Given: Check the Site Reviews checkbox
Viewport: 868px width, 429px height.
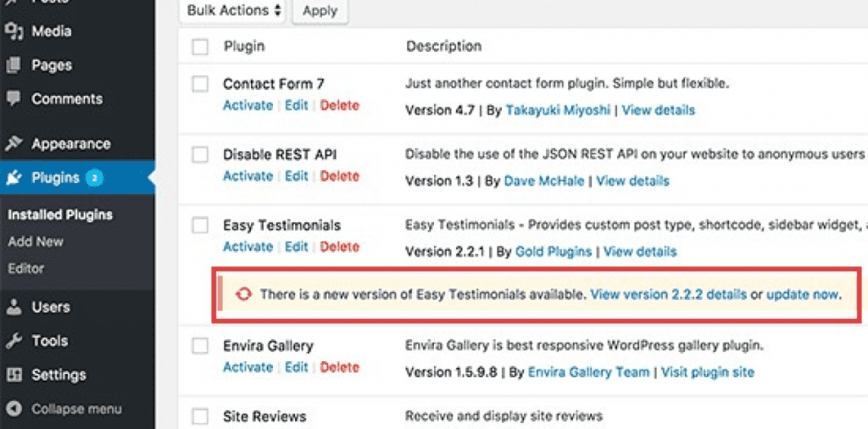Looking at the screenshot, I should 200,416.
